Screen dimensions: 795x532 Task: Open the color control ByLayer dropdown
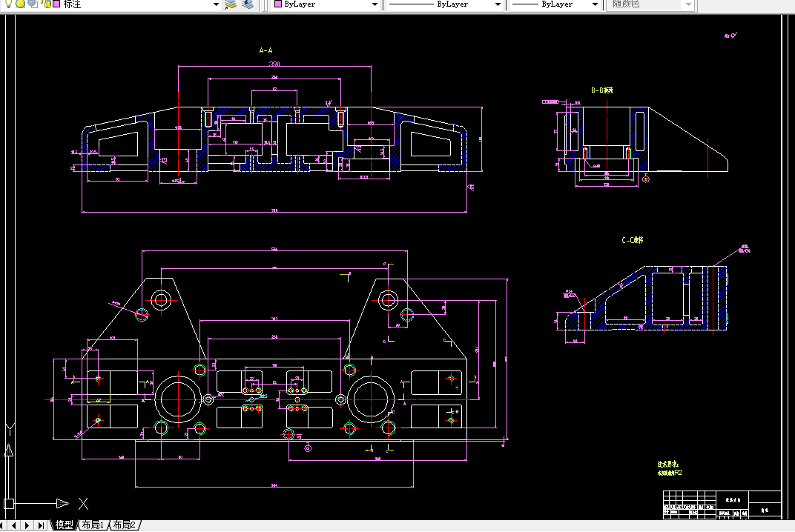375,4
